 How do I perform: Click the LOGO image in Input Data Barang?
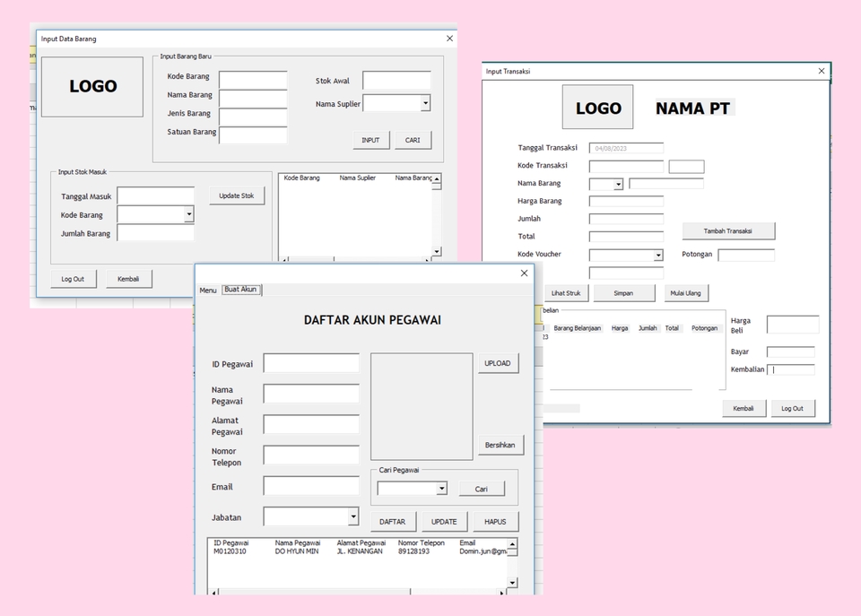tap(92, 86)
